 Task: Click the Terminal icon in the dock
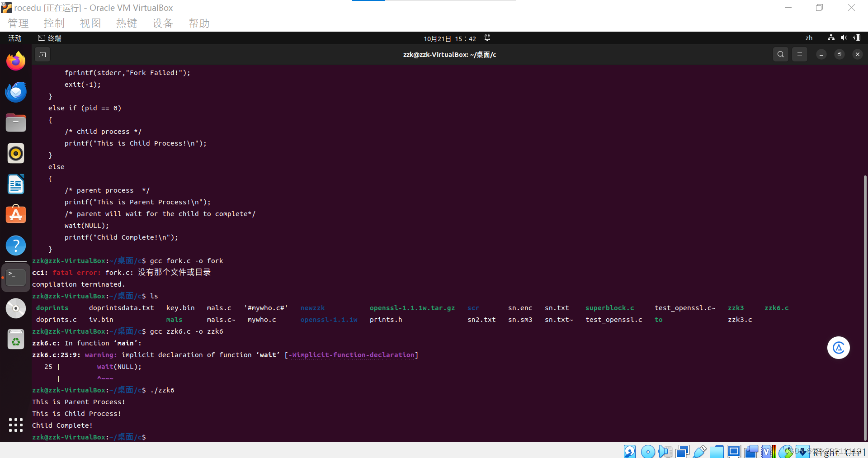tap(16, 277)
